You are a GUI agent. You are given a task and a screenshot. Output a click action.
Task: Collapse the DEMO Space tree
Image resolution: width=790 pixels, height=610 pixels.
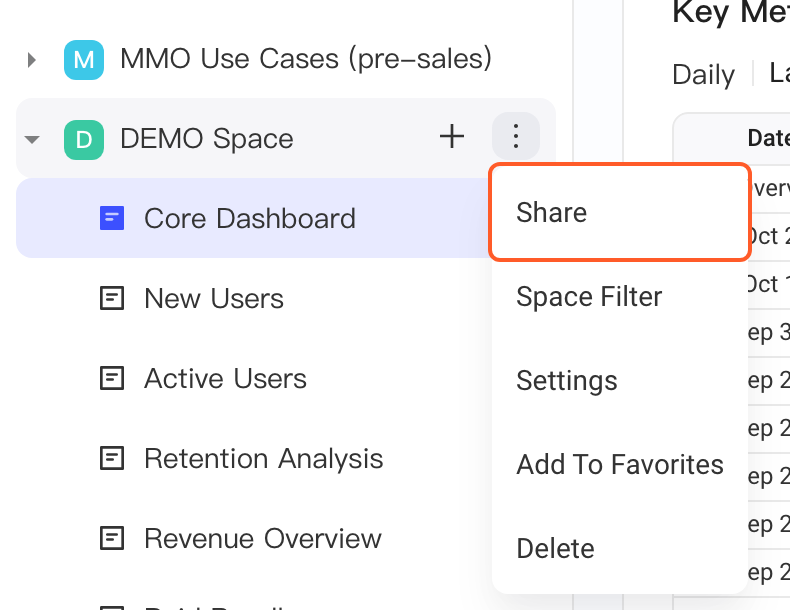tap(32, 139)
